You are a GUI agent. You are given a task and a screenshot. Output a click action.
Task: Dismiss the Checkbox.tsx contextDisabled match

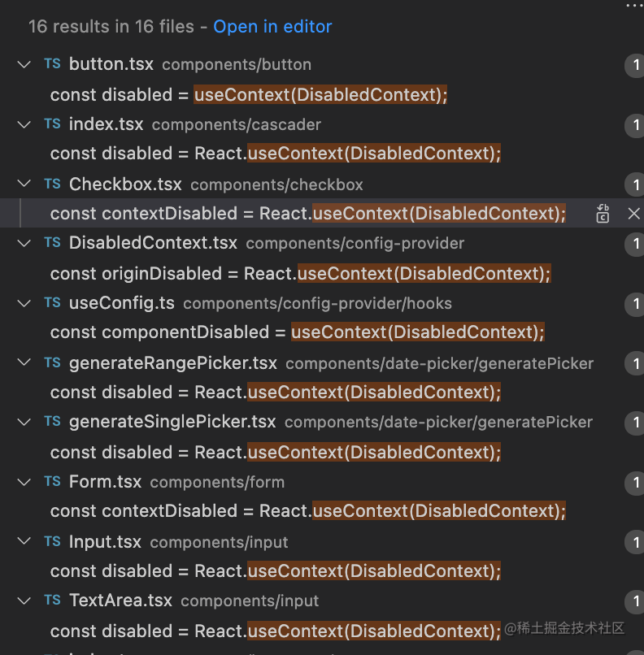(x=633, y=214)
